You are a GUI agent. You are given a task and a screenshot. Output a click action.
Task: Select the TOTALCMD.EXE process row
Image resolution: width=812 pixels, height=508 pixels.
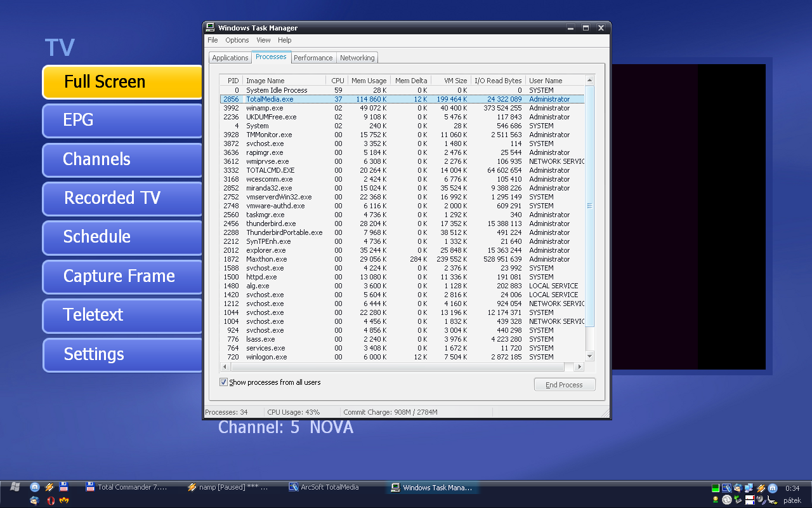(402, 170)
